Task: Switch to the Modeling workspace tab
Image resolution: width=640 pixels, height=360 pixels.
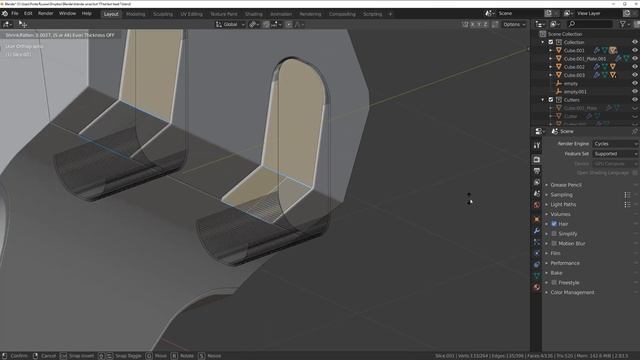Action: pos(136,14)
